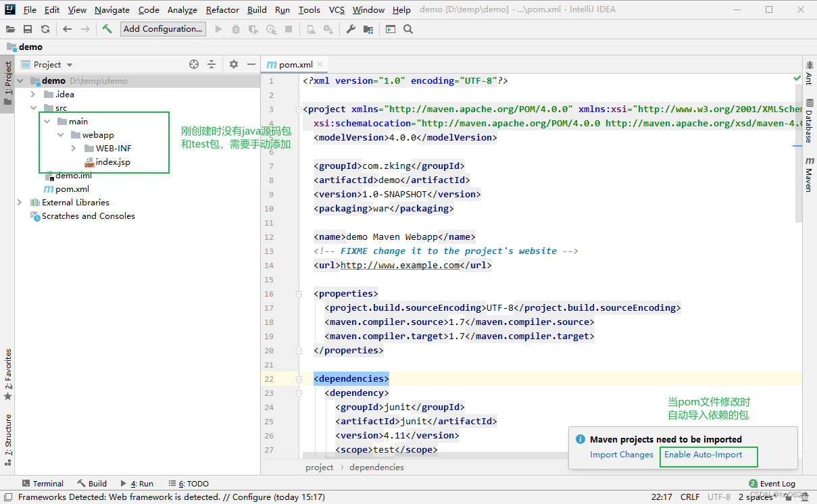Collapse the demo root folder

20,81
